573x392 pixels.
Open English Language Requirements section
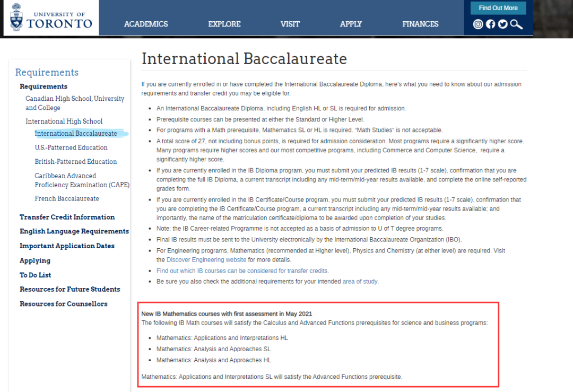(74, 231)
